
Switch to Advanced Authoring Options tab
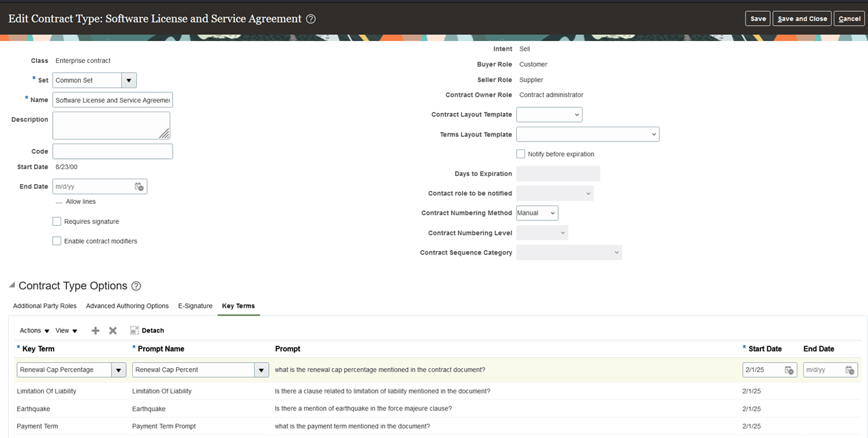pyautogui.click(x=127, y=306)
